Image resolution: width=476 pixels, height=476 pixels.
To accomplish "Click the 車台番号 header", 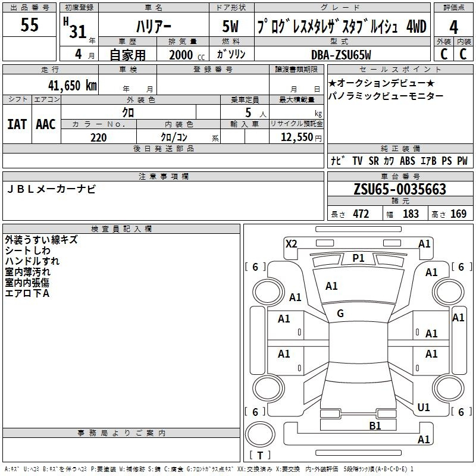I will click(400, 176).
